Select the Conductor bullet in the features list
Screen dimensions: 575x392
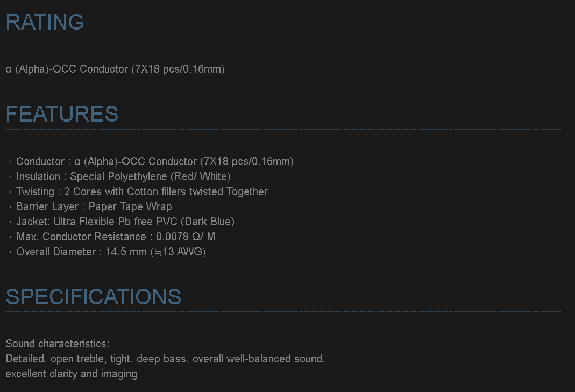[x=154, y=161]
